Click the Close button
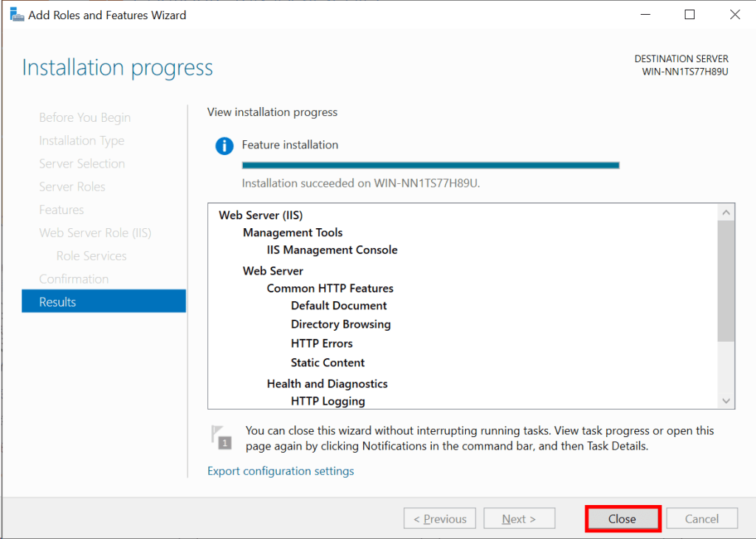Screen dimensions: 756x539 click(622, 519)
